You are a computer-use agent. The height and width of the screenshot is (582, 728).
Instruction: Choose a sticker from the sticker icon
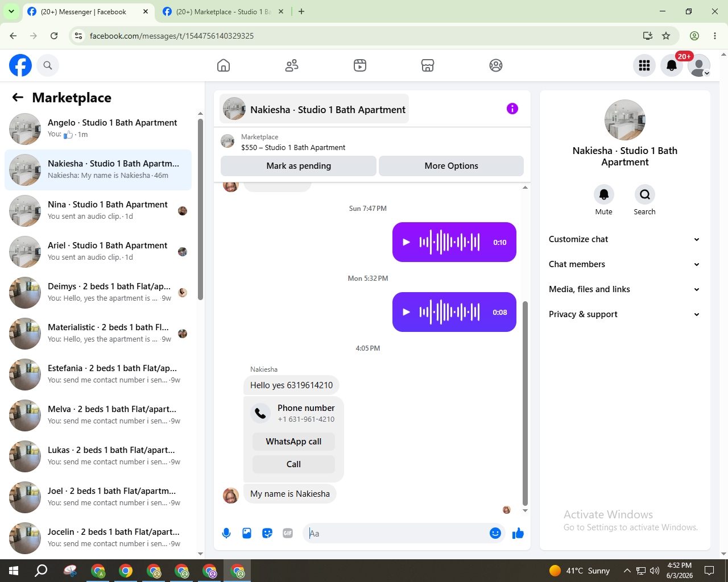pyautogui.click(x=267, y=533)
